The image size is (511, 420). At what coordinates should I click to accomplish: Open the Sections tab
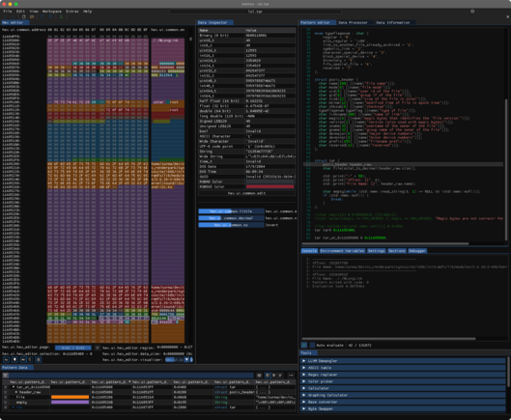click(x=397, y=251)
